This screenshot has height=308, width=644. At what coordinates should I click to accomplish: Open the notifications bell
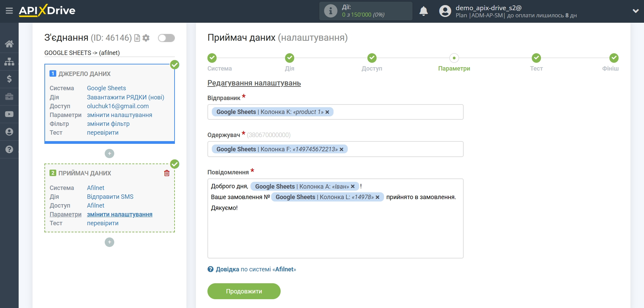click(x=423, y=11)
